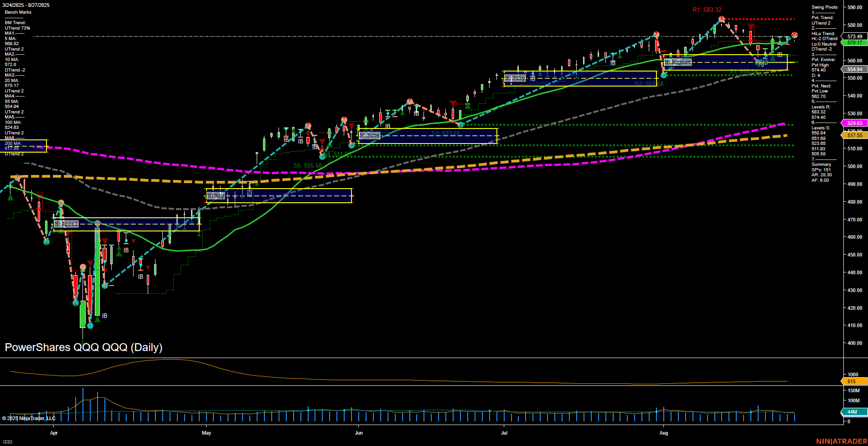The image size is (868, 446).
Task: Select the DTrend -2 text under 10 MA
Action: (15, 70)
